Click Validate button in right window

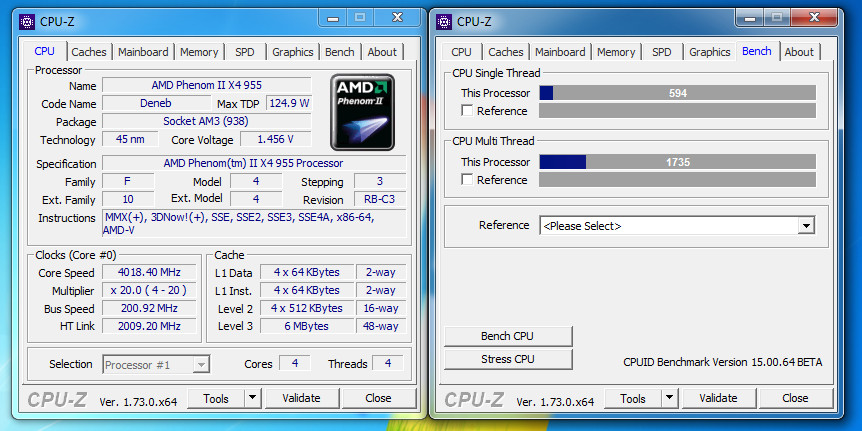719,398
